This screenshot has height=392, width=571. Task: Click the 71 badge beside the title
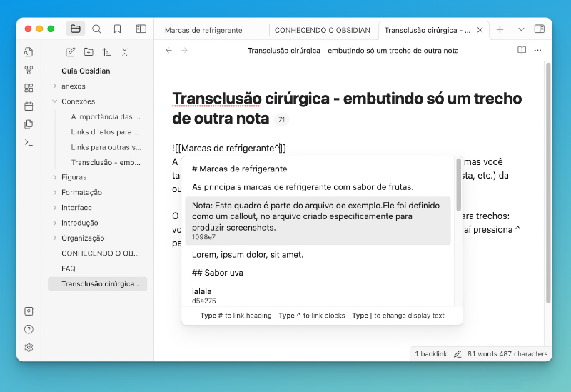click(x=281, y=119)
